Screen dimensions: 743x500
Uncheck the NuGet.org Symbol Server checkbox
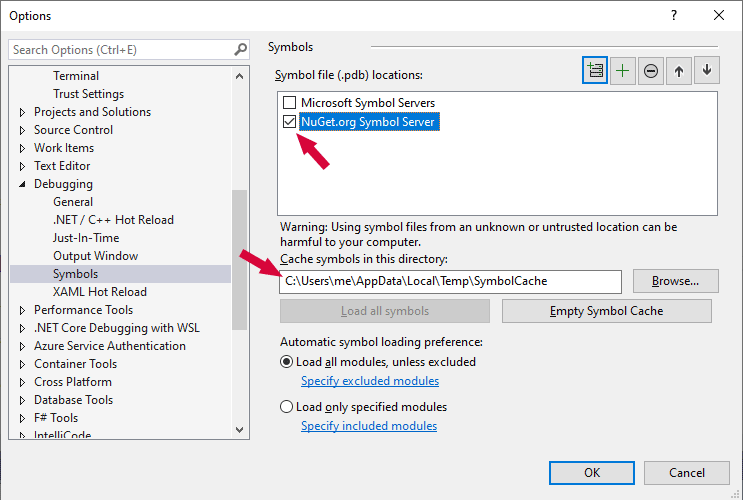pos(290,122)
